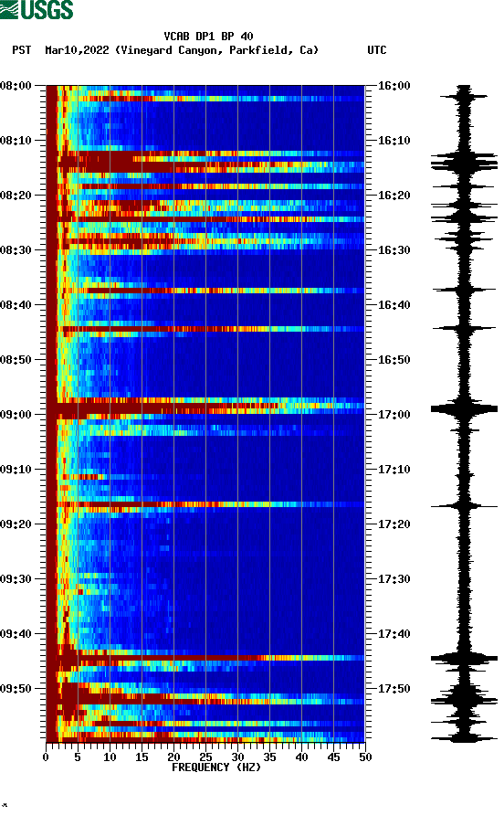Click the '16:10' UTC time label

pyautogui.click(x=394, y=141)
